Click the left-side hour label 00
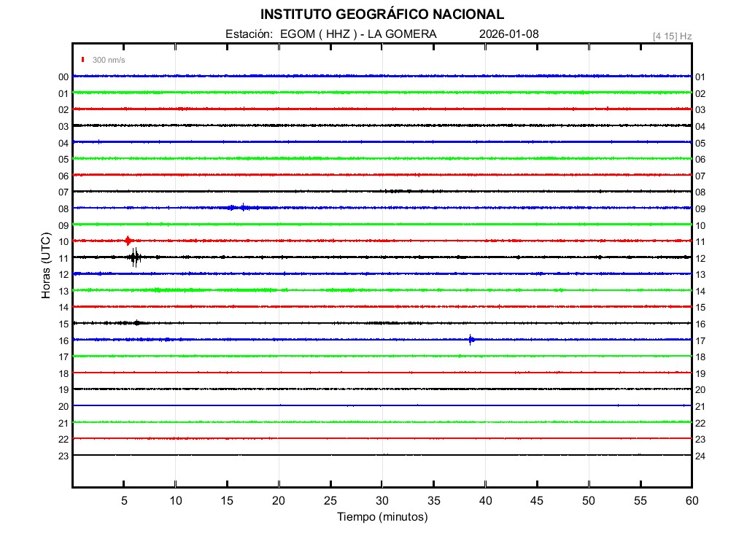This screenshot has width=747, height=560. [63, 77]
